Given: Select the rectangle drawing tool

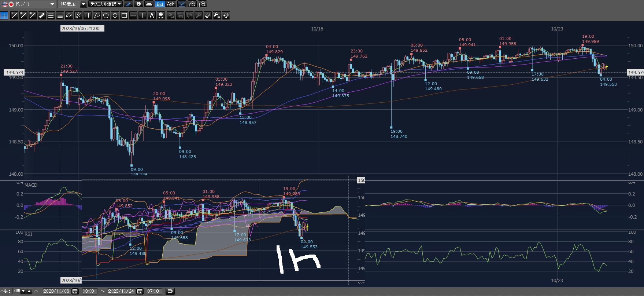Looking at the screenshot, I should click(x=124, y=15).
